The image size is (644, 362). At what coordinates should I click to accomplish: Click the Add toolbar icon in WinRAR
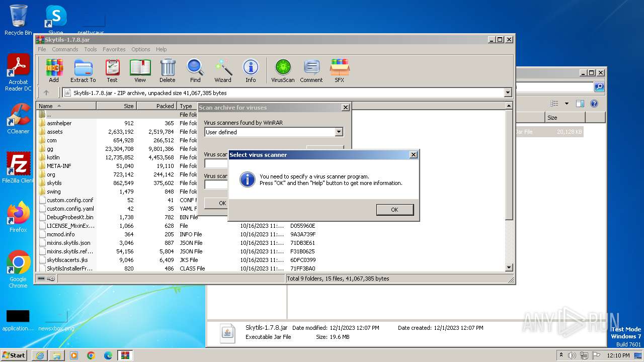[54, 70]
